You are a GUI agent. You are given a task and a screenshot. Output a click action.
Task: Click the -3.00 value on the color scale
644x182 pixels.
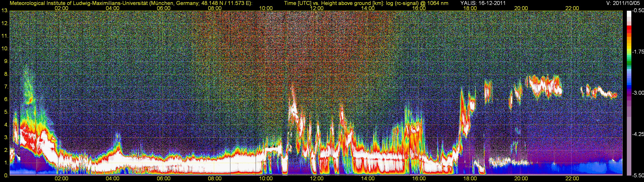pos(638,93)
